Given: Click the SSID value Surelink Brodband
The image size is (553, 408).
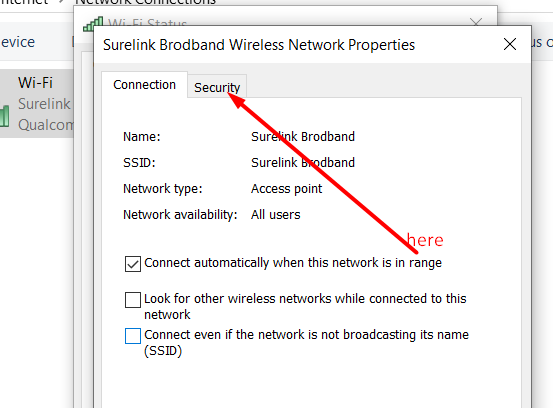Looking at the screenshot, I should point(303,163).
